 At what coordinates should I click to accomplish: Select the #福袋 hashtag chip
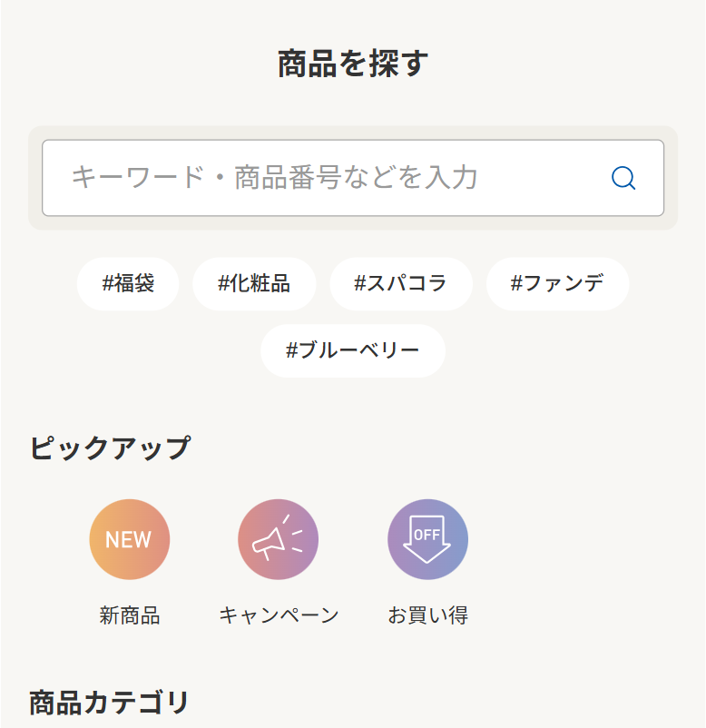[128, 283]
